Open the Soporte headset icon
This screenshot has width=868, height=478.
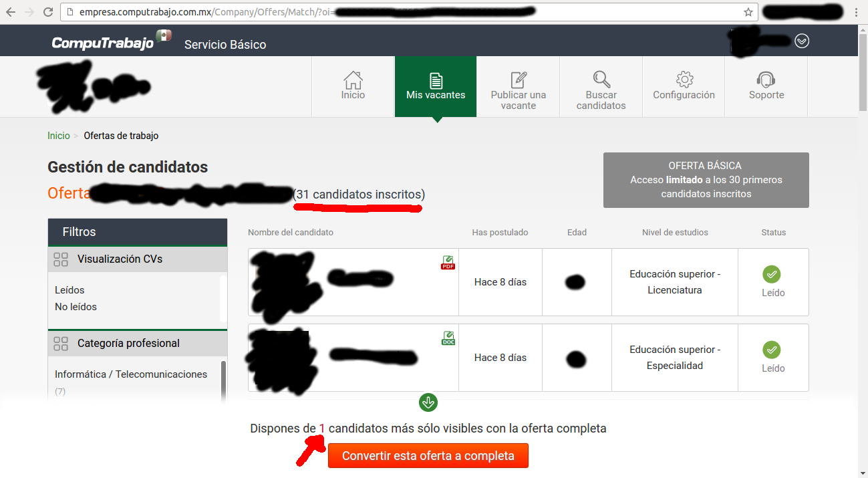pyautogui.click(x=766, y=80)
